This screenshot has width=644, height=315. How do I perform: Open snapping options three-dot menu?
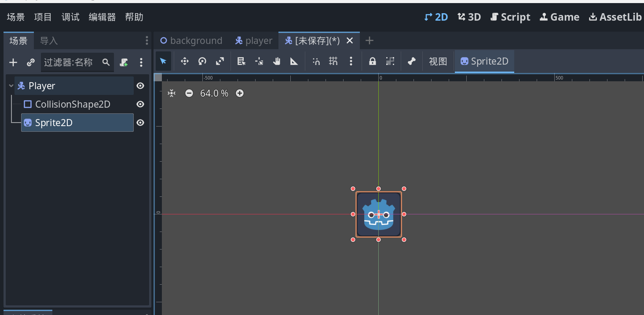coord(351,62)
